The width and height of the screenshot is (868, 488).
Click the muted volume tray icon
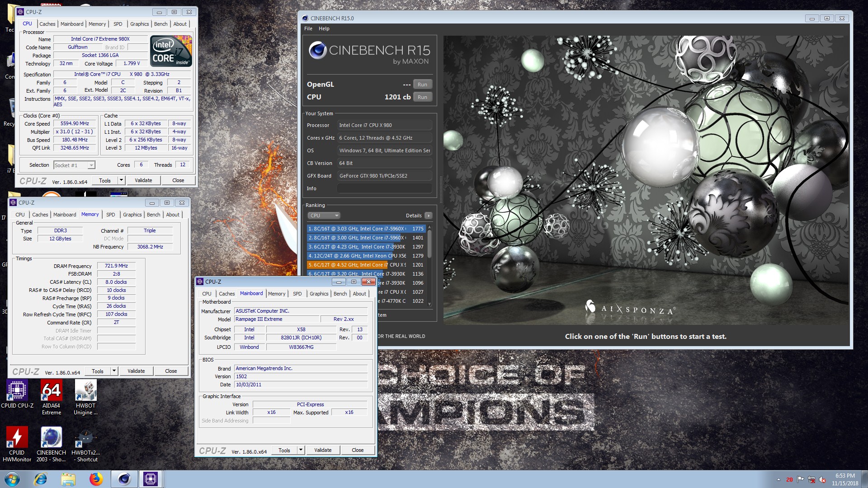[x=822, y=480]
